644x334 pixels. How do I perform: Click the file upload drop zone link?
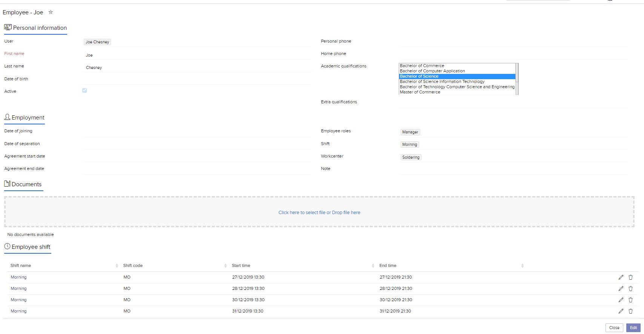tap(319, 213)
